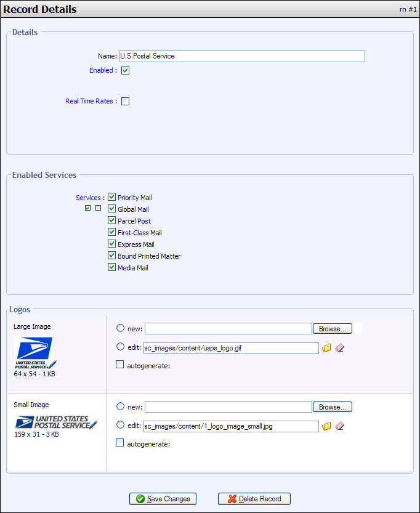Check autogenerate for the Large Image
The width and height of the screenshot is (420, 513).
pyautogui.click(x=120, y=365)
